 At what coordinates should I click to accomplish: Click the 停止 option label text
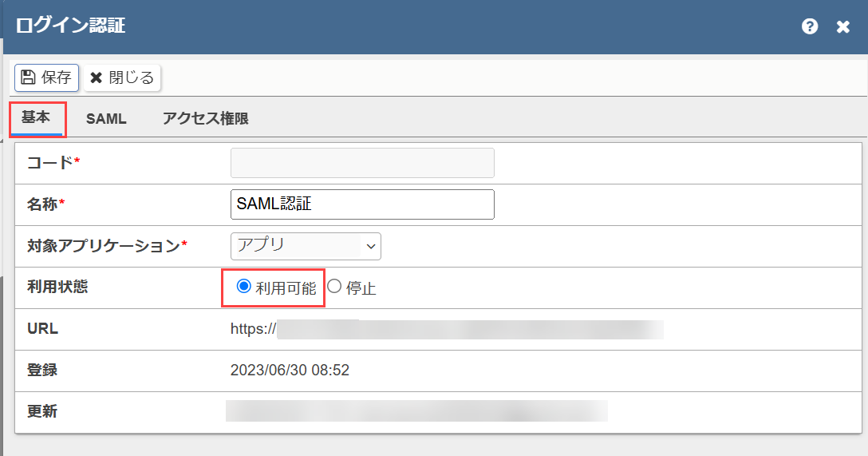tap(361, 288)
